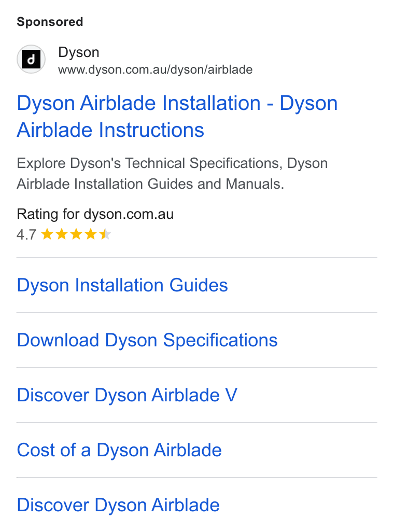This screenshot has width=394, height=532.
Task: Click the fourth gold rating star
Action: tap(91, 234)
